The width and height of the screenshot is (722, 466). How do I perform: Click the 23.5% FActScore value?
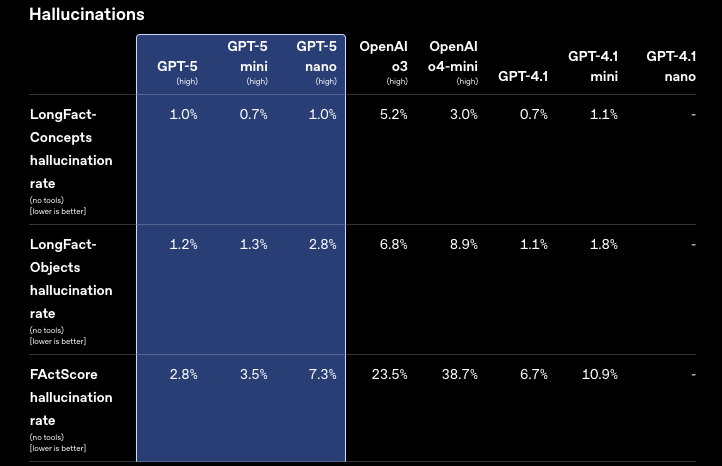click(x=390, y=374)
